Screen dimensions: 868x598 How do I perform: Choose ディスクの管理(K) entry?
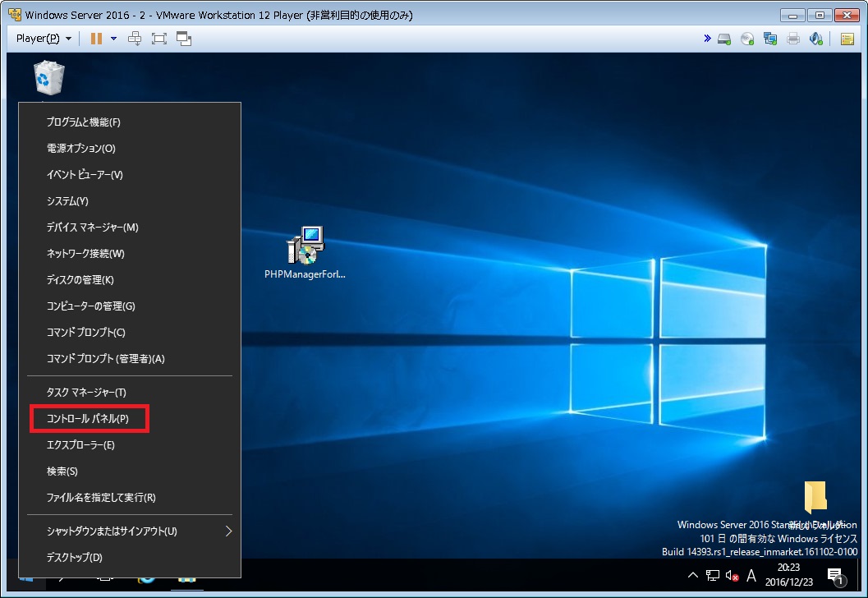pos(130,279)
